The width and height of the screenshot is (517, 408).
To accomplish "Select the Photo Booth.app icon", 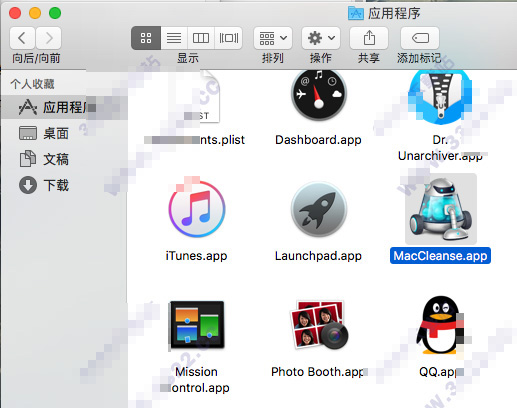I will pyautogui.click(x=319, y=325).
